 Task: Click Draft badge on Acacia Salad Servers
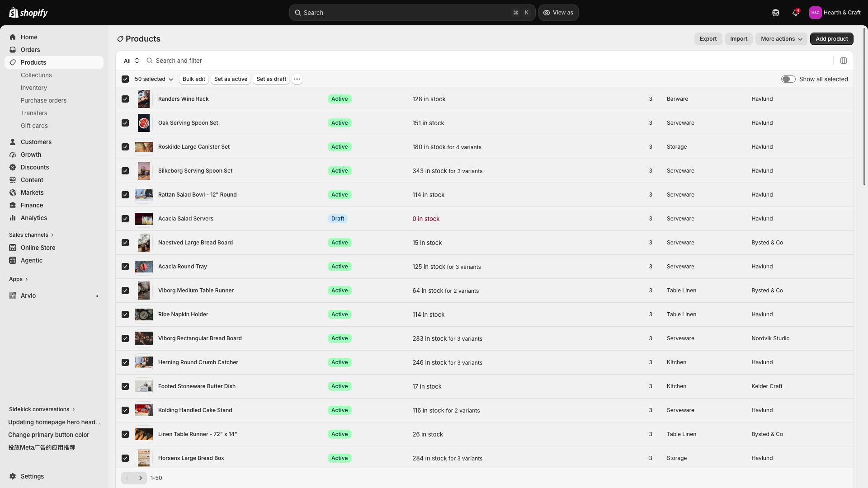coord(338,219)
